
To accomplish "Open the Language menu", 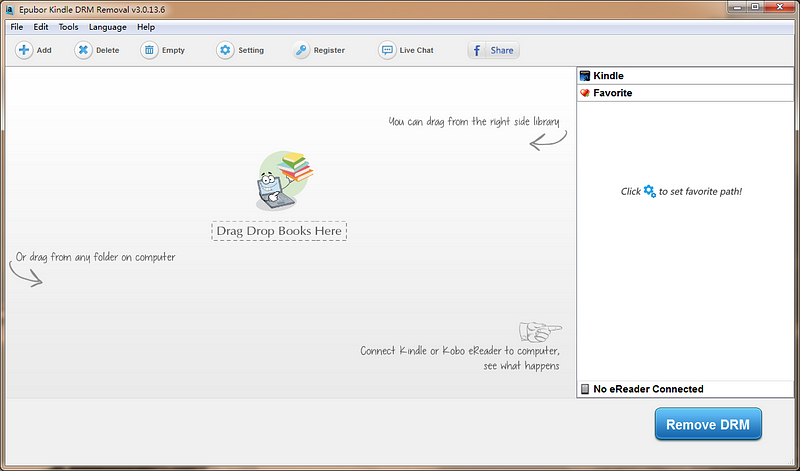I will [108, 27].
